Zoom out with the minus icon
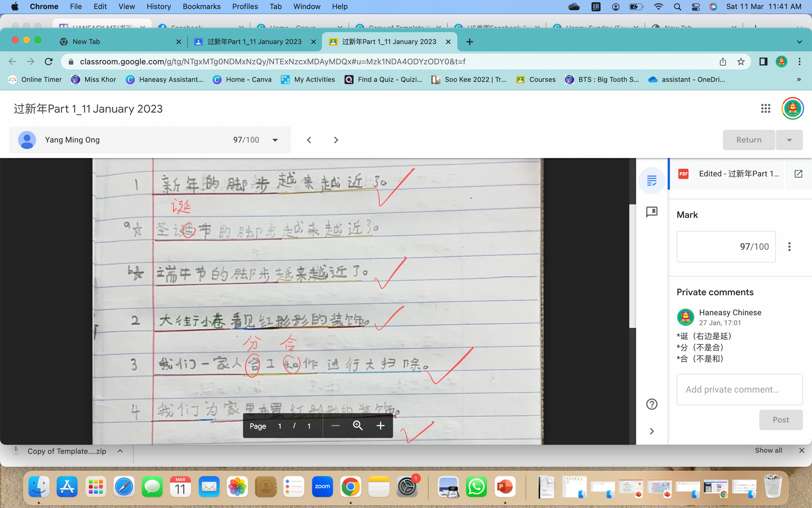Viewport: 812px width, 508px height. [x=335, y=426]
